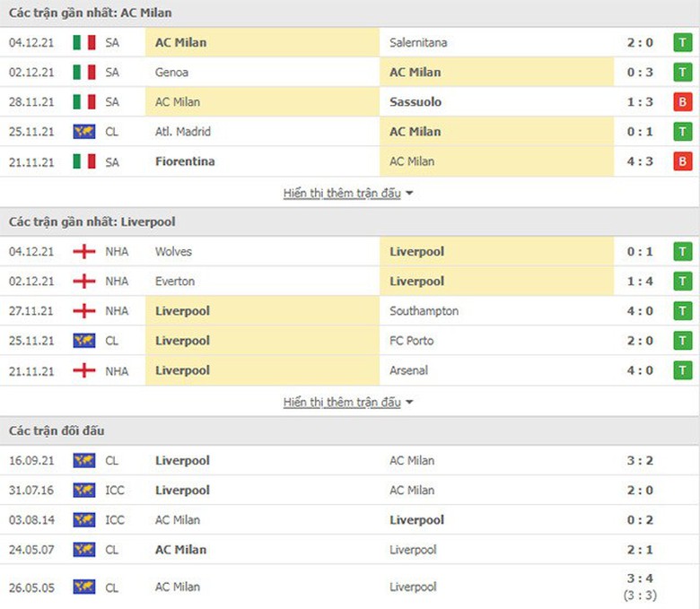This screenshot has height=609, width=700.
Task: Open the Southampton team link
Action: pyautogui.click(x=424, y=311)
